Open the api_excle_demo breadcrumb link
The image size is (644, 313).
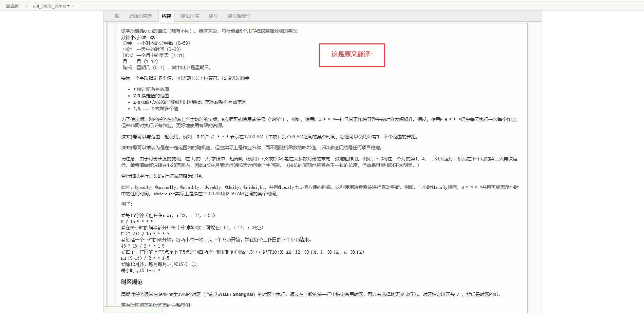coord(50,6)
